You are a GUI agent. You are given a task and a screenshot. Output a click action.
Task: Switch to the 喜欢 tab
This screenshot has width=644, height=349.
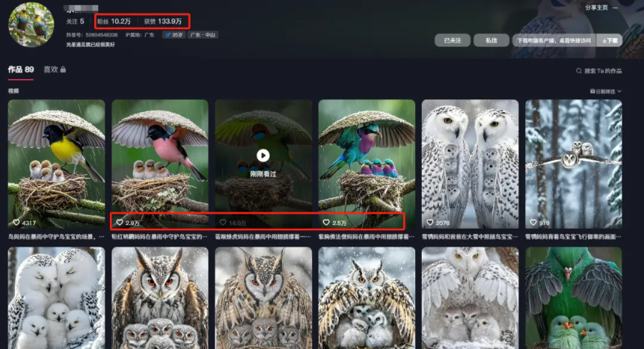pyautogui.click(x=50, y=70)
